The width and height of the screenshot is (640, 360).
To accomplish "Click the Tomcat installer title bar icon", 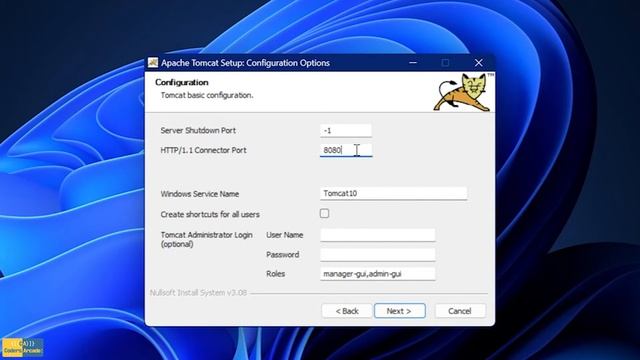I will click(x=153, y=62).
